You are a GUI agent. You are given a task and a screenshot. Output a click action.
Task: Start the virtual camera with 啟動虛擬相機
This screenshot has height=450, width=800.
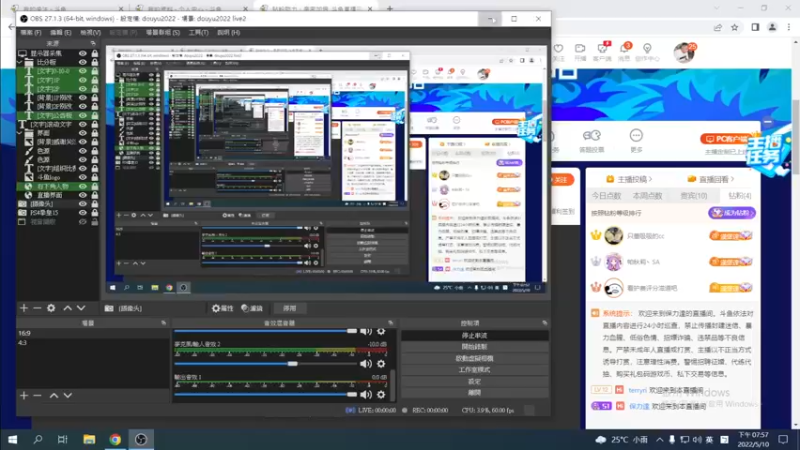pos(474,359)
